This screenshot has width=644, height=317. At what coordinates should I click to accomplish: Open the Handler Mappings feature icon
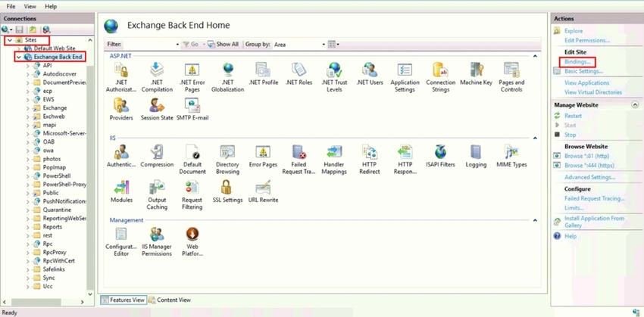pos(334,152)
